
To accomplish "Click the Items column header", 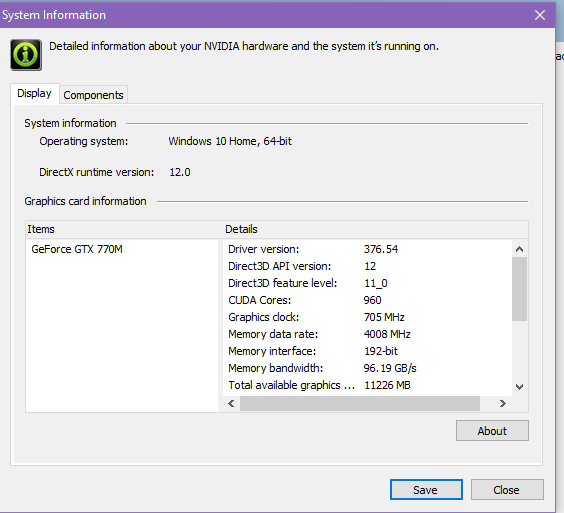I will click(123, 229).
